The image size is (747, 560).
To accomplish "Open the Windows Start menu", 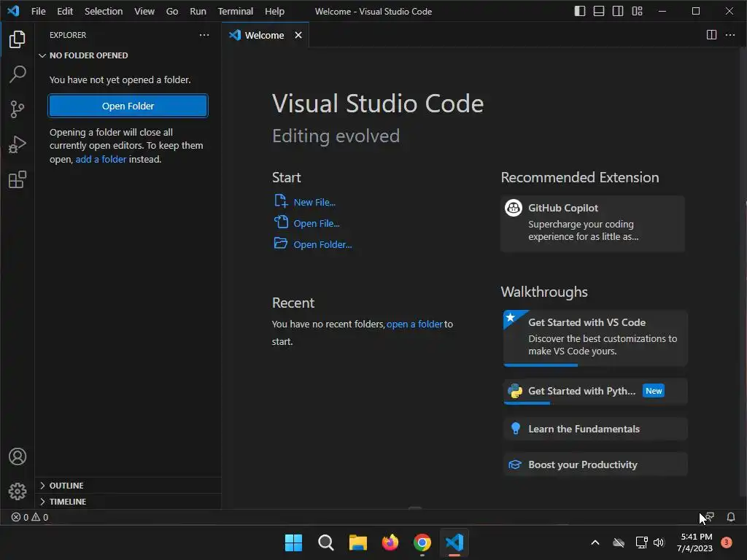I will (x=293, y=542).
